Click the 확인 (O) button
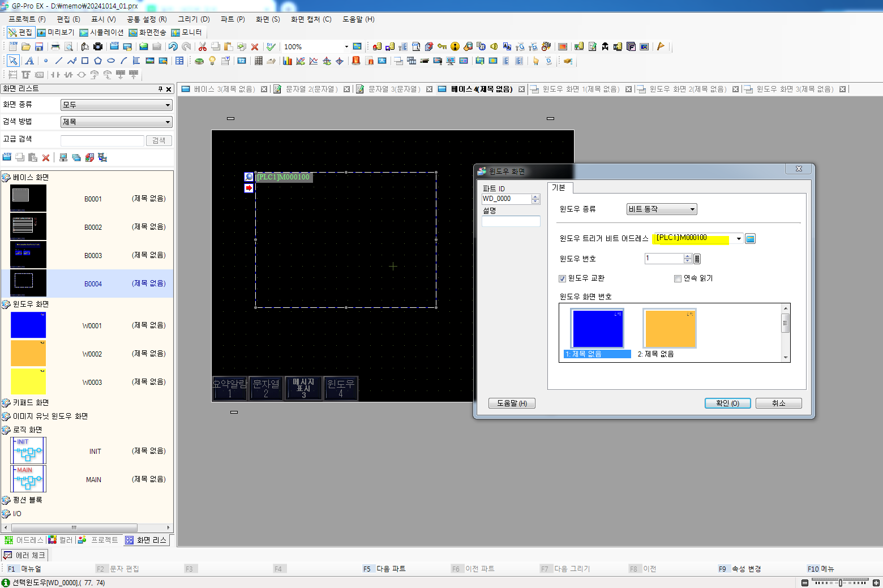This screenshot has width=883, height=588. [x=727, y=403]
